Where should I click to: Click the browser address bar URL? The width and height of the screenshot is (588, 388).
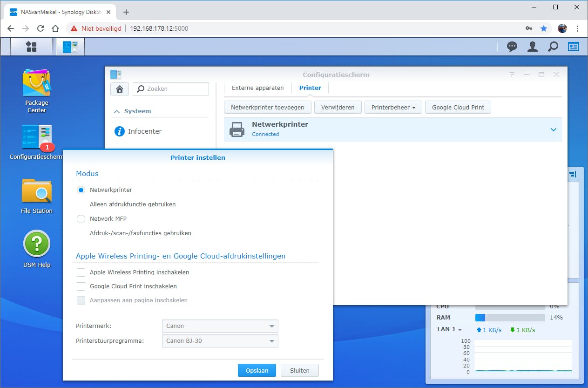159,28
